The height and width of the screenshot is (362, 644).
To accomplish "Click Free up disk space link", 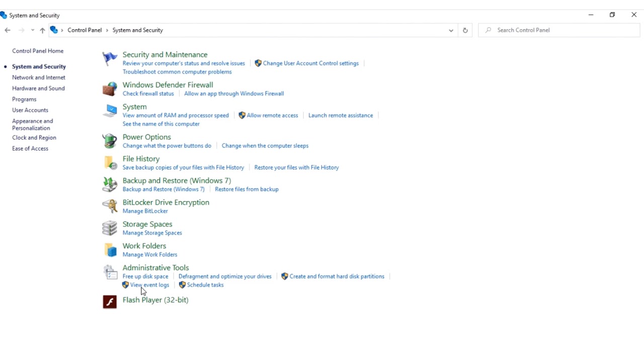I will (145, 277).
